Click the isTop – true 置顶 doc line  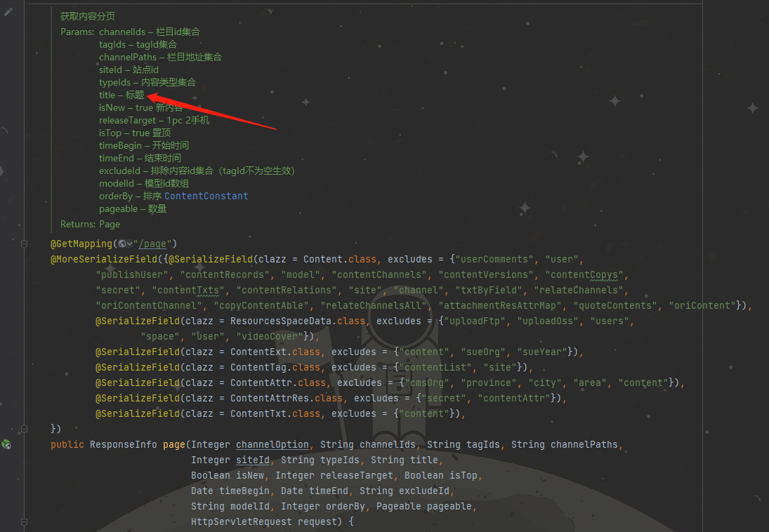135,133
